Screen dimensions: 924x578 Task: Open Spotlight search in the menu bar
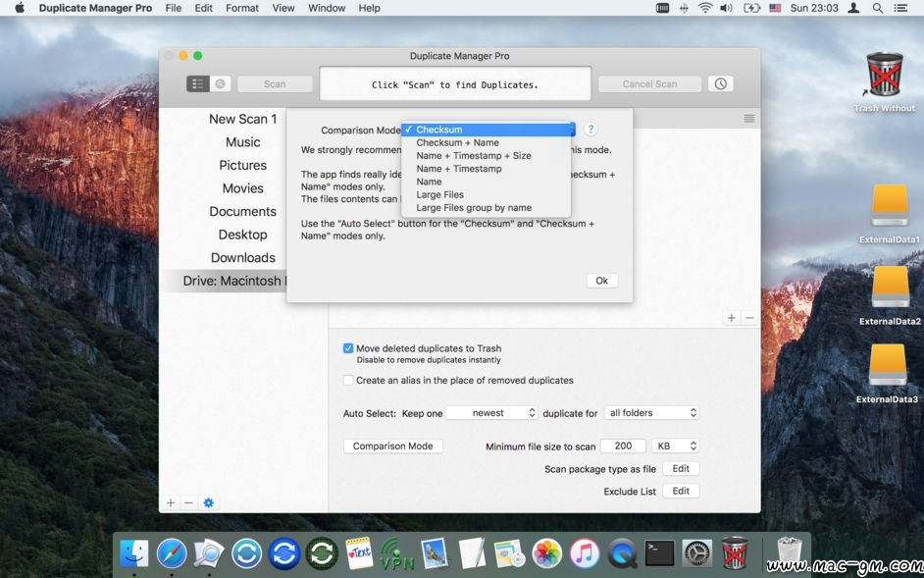coord(878,8)
